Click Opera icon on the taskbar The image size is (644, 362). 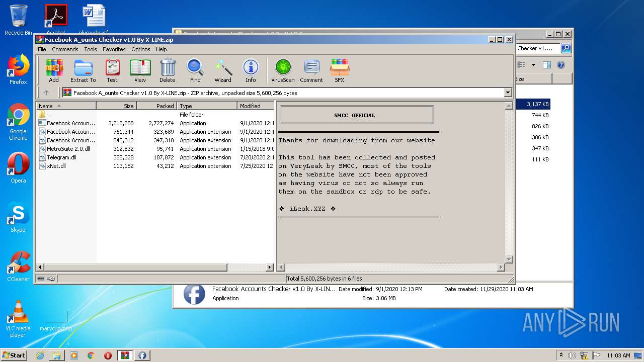pos(108,355)
